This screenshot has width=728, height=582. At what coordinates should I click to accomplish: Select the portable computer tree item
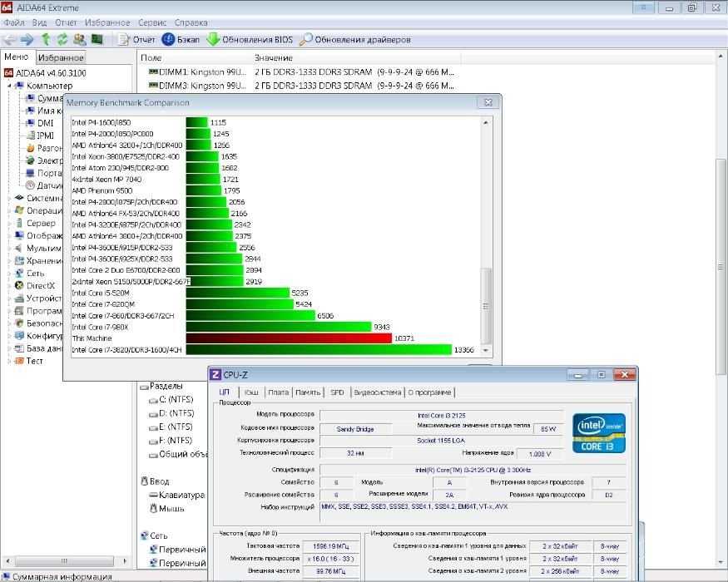[44, 173]
